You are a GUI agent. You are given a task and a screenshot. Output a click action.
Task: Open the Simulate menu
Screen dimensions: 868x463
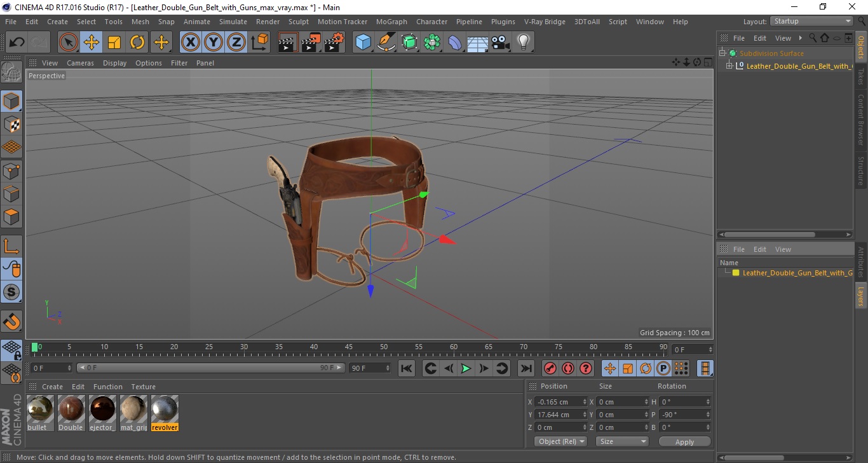pyautogui.click(x=233, y=22)
